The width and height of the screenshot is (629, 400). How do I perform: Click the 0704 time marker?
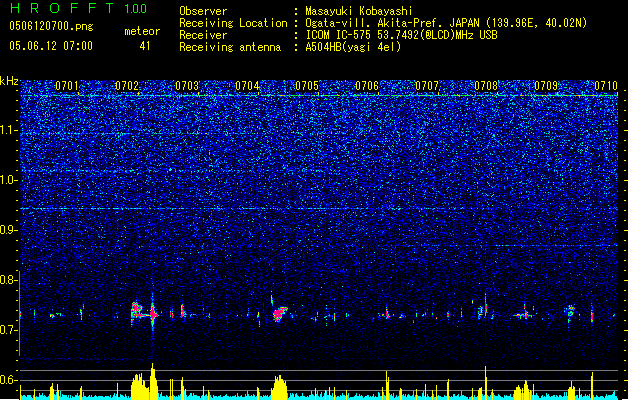click(247, 86)
